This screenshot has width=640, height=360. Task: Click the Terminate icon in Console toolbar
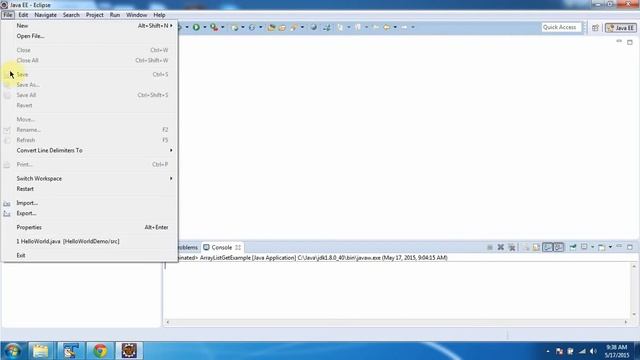[489, 247]
